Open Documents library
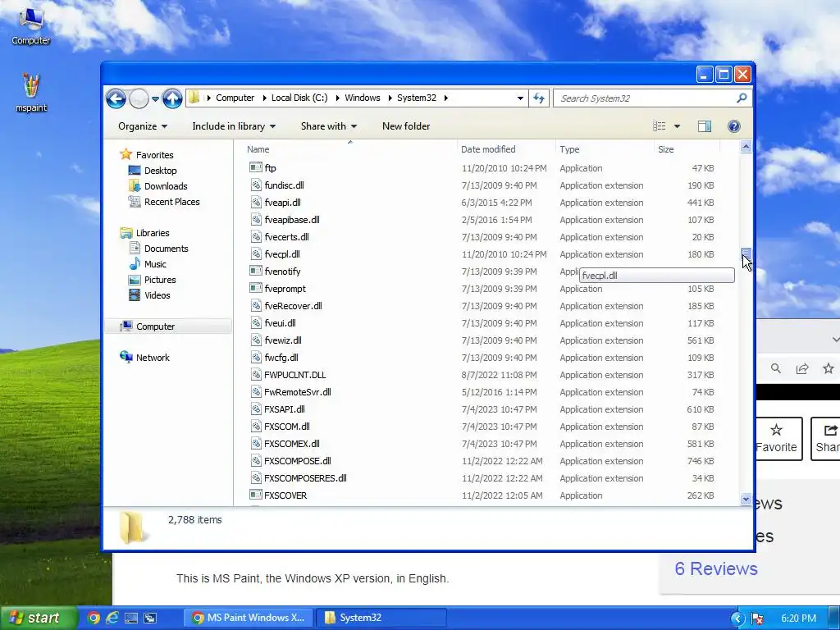The width and height of the screenshot is (840, 630). (166, 249)
